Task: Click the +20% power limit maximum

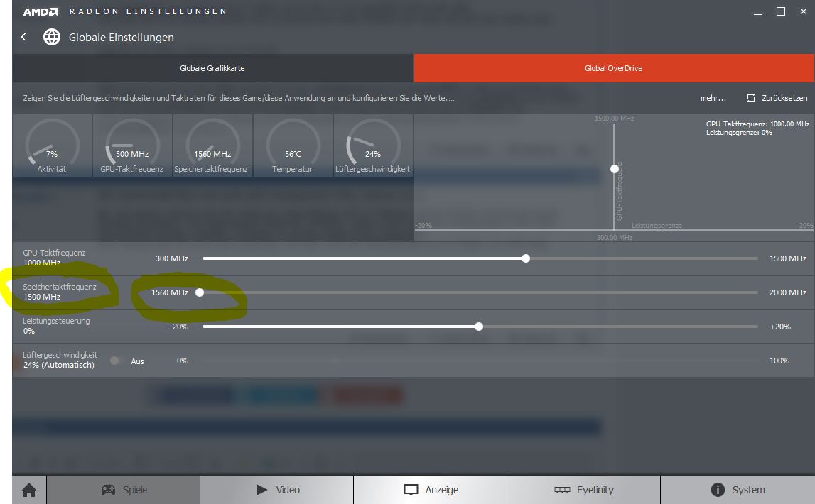Action: pyautogui.click(x=780, y=327)
